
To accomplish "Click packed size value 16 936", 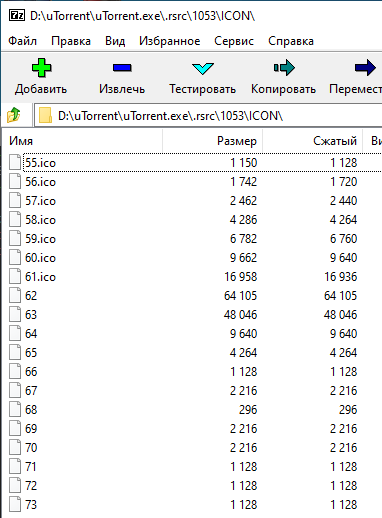I will [x=341, y=277].
